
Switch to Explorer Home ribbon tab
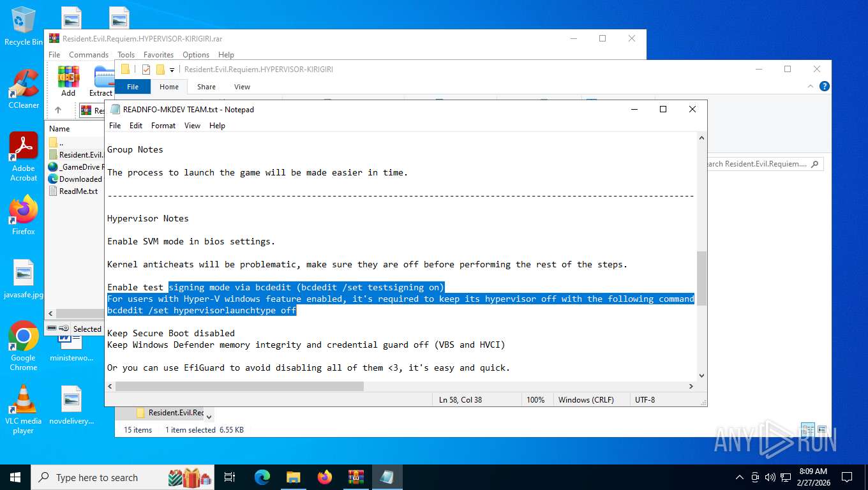[x=169, y=87]
